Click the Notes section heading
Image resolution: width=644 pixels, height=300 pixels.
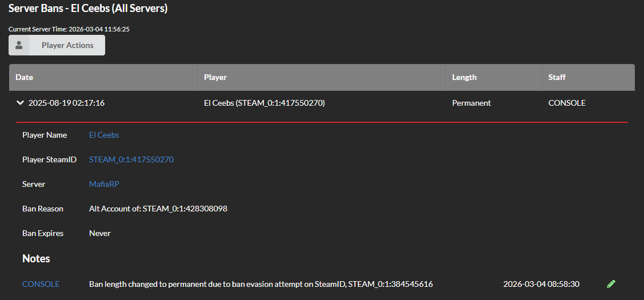coord(36,259)
